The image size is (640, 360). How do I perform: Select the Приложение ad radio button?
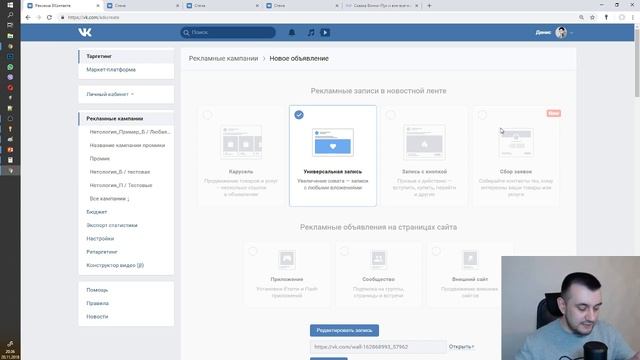pyautogui.click(x=253, y=251)
